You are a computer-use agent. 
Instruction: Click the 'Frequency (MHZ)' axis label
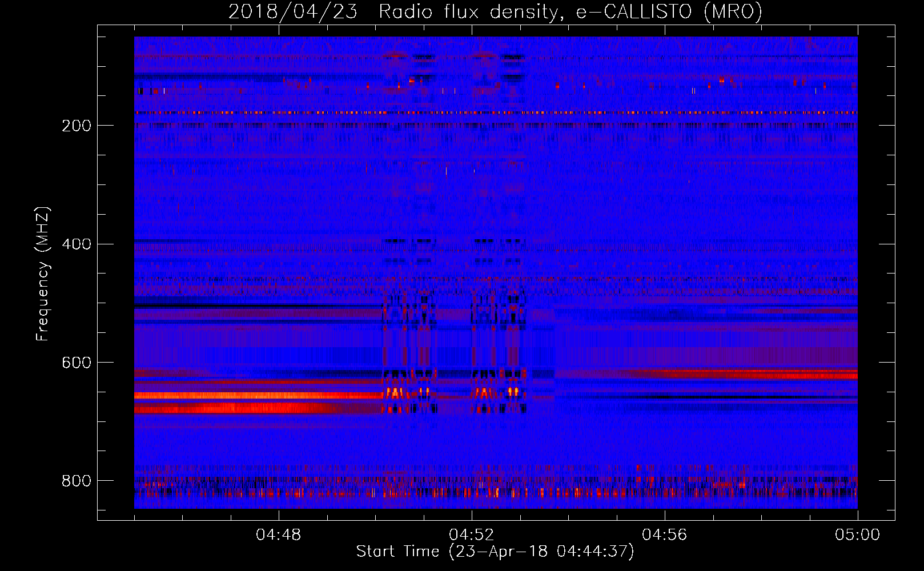pos(43,274)
